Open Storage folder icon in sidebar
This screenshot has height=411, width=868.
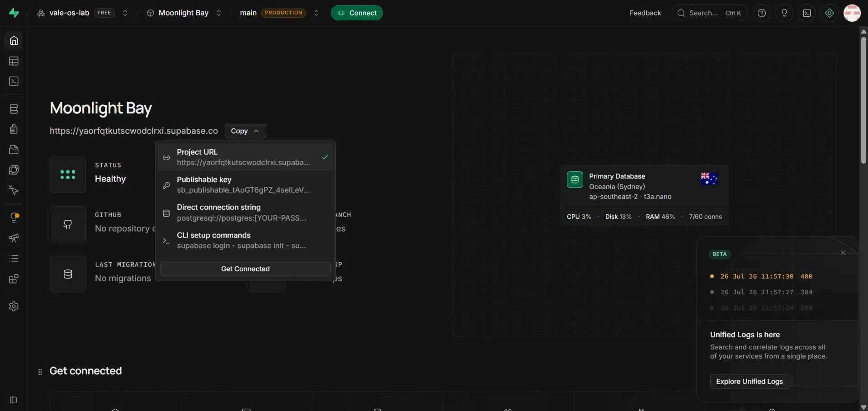[14, 150]
